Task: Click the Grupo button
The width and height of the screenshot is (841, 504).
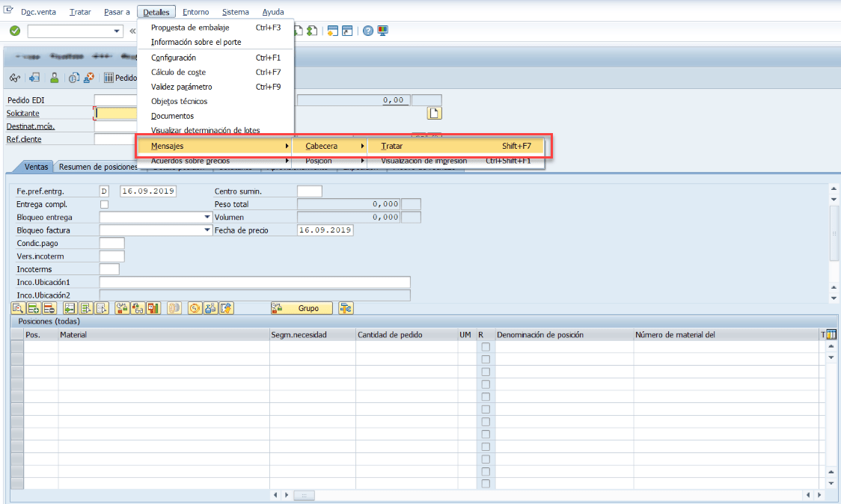Action: (302, 308)
